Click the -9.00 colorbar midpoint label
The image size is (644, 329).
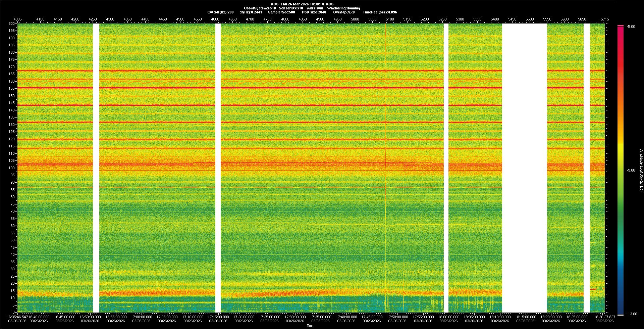631,170
